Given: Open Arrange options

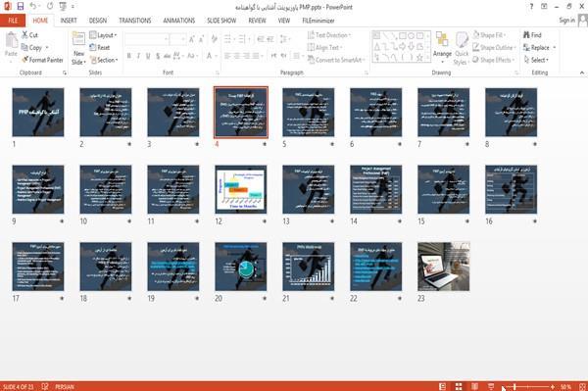Looking at the screenshot, I should tap(442, 48).
